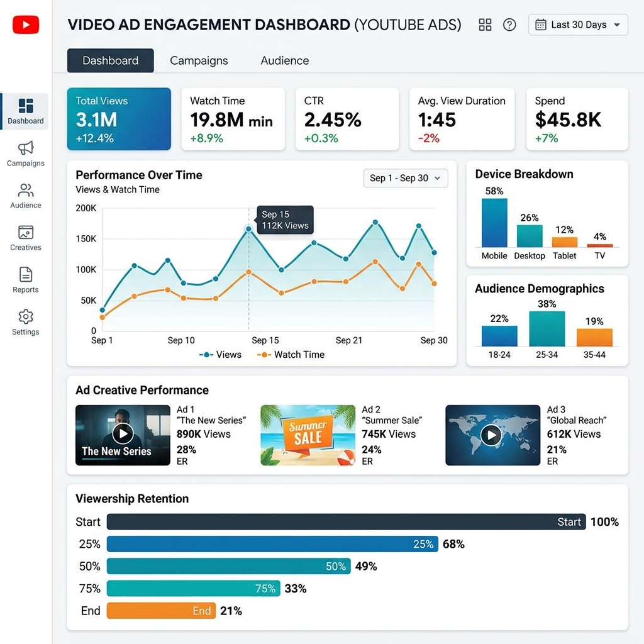Select the CTR 2.45% card
644x644 pixels.
tap(347, 119)
